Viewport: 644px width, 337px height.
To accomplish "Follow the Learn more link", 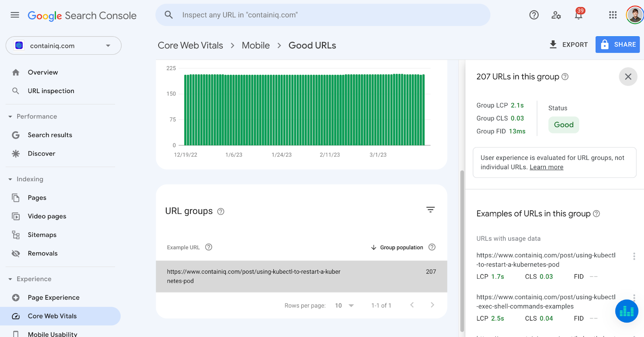I will [546, 167].
